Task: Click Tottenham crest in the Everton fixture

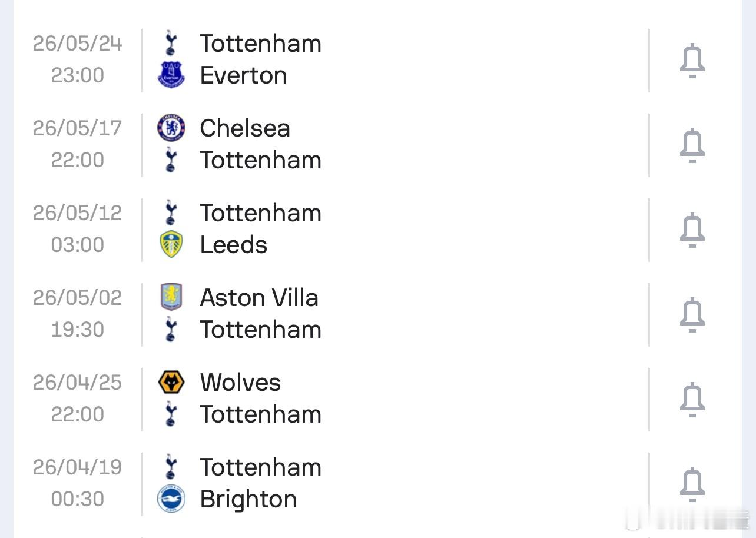Action: 171,44
